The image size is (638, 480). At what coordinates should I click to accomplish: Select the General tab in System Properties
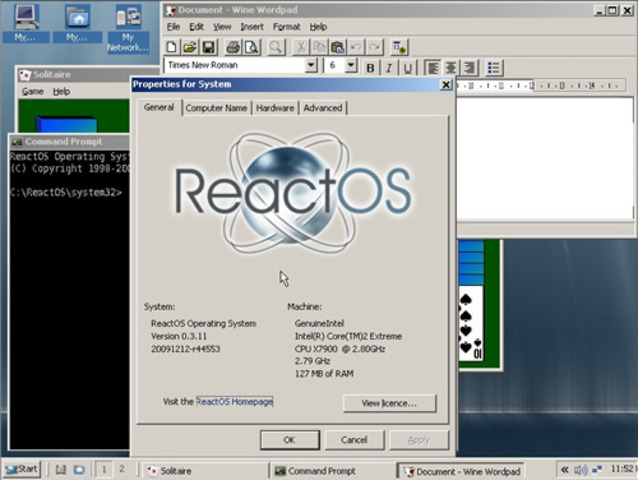click(x=159, y=107)
